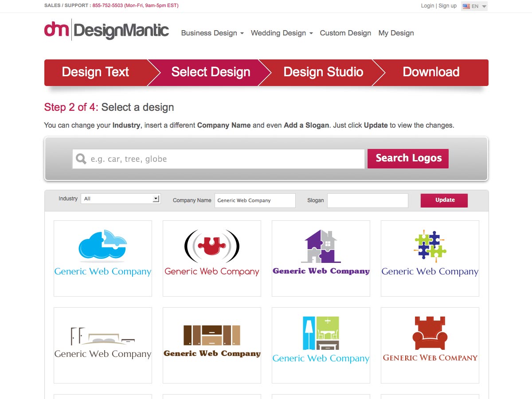
Task: Select the blue cloud-and-key logo design
Action: 102,246
